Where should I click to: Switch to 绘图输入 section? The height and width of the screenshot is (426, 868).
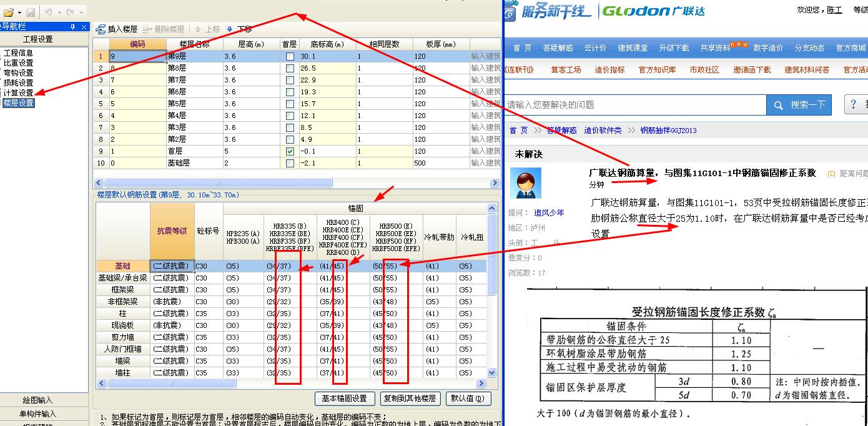click(x=38, y=400)
